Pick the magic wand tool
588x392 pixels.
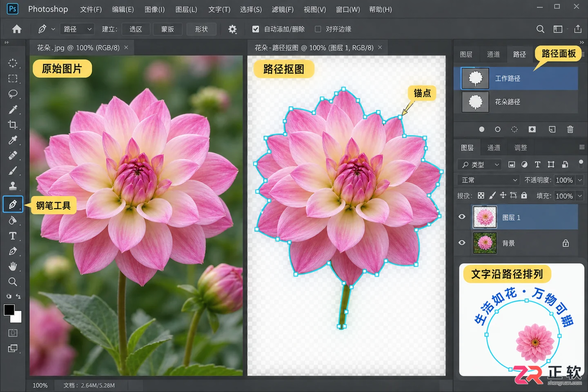pos(13,109)
